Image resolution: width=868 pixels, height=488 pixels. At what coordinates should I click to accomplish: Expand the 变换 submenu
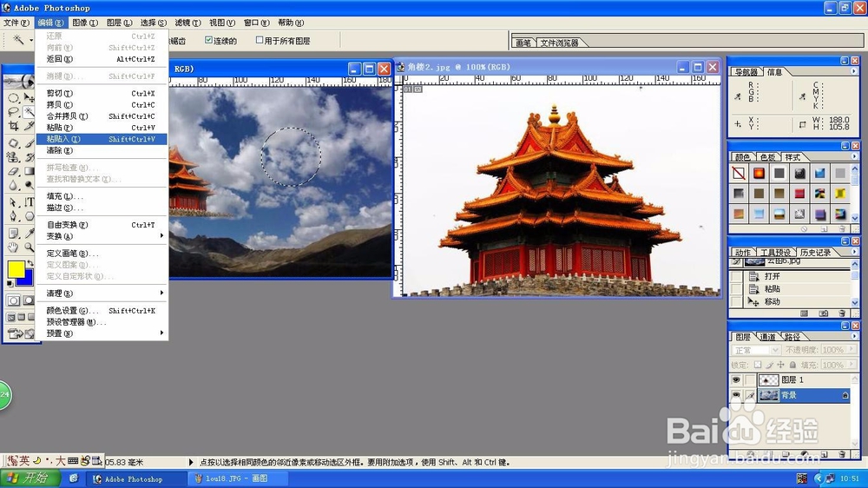pyautogui.click(x=102, y=236)
